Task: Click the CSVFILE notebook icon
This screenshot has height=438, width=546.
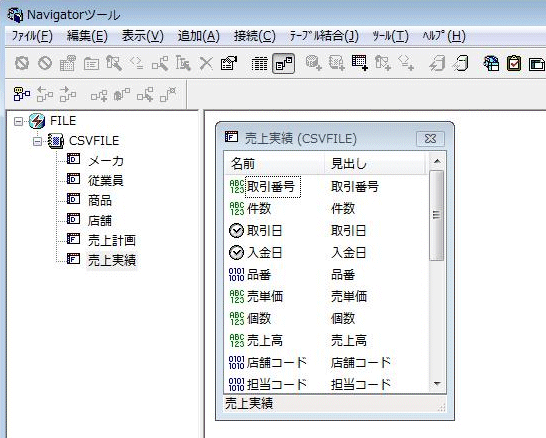Action: [56, 141]
